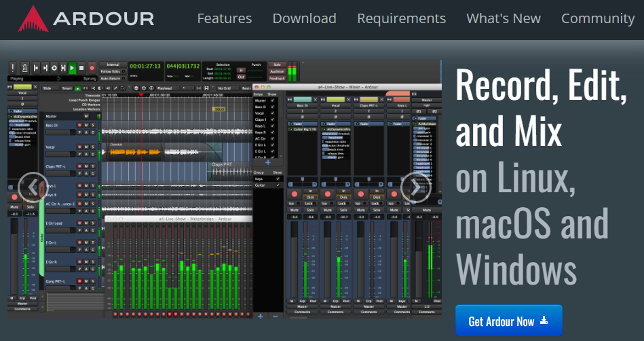This screenshot has width=644, height=341.
Task: Click the Meterbridge window title bar
Action: pyautogui.click(x=178, y=219)
